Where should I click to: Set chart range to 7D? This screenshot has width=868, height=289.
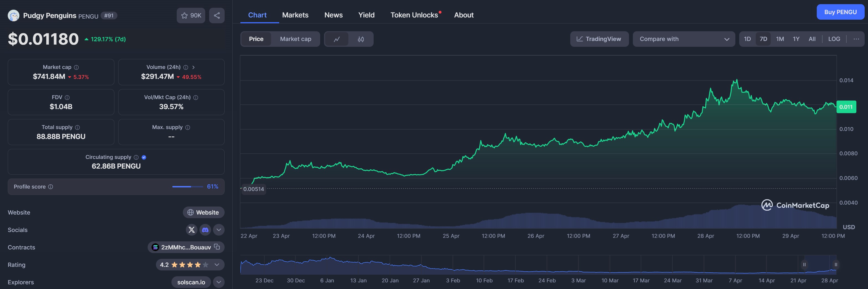(x=763, y=39)
